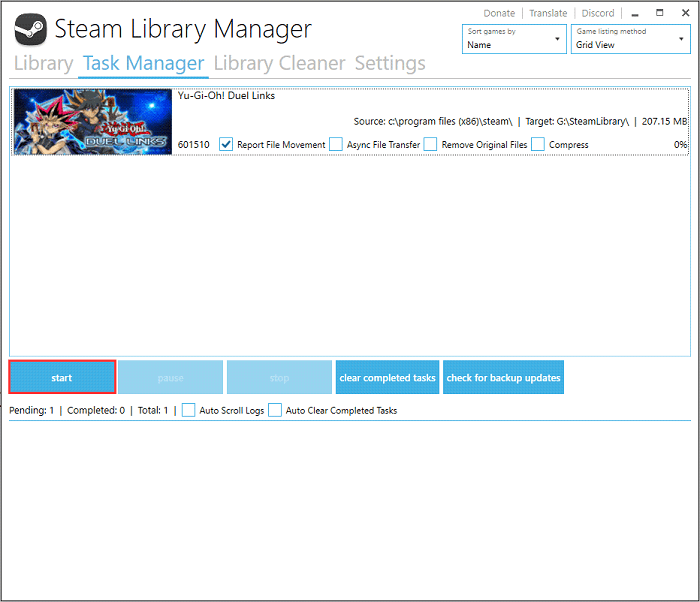Enable Remove Original Files checkbox
Image resolution: width=700 pixels, height=602 pixels.
tap(430, 144)
